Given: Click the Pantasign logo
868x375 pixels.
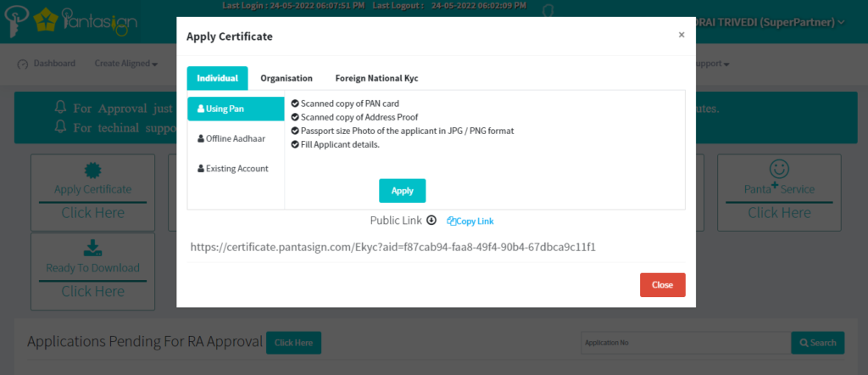Looking at the screenshot, I should [x=70, y=21].
